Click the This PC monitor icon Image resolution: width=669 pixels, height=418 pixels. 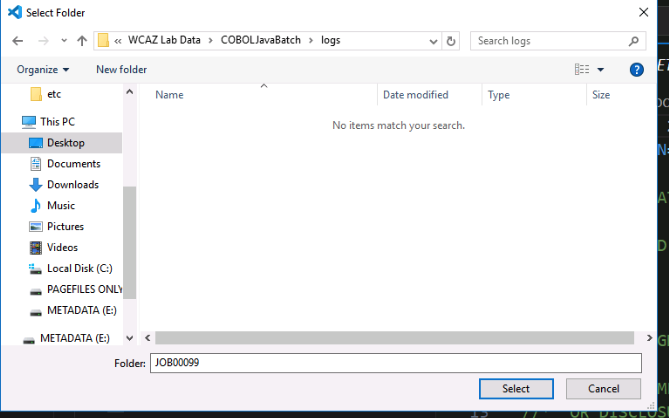point(29,122)
